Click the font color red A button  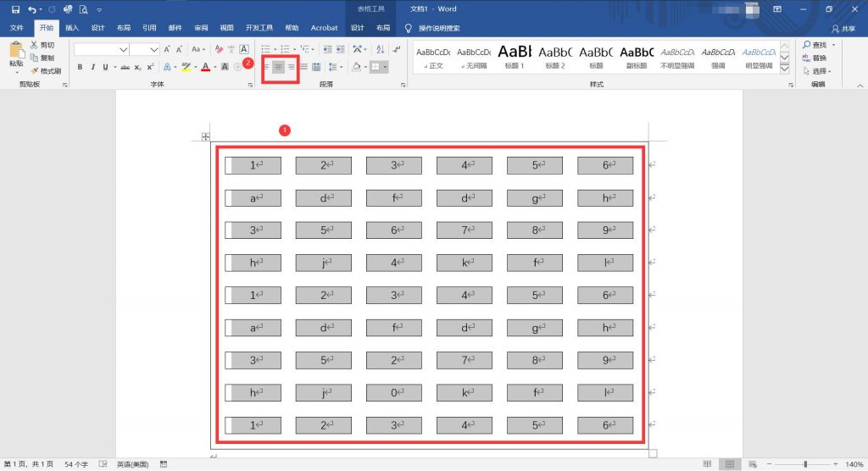205,67
